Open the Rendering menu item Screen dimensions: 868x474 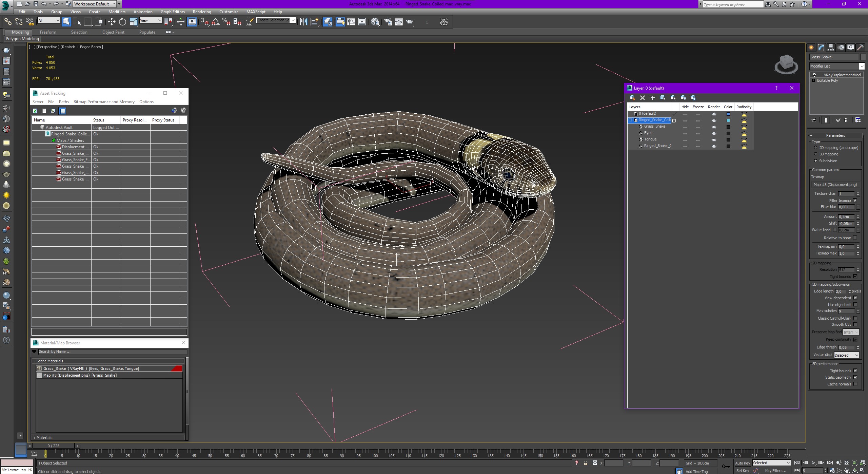click(x=202, y=12)
